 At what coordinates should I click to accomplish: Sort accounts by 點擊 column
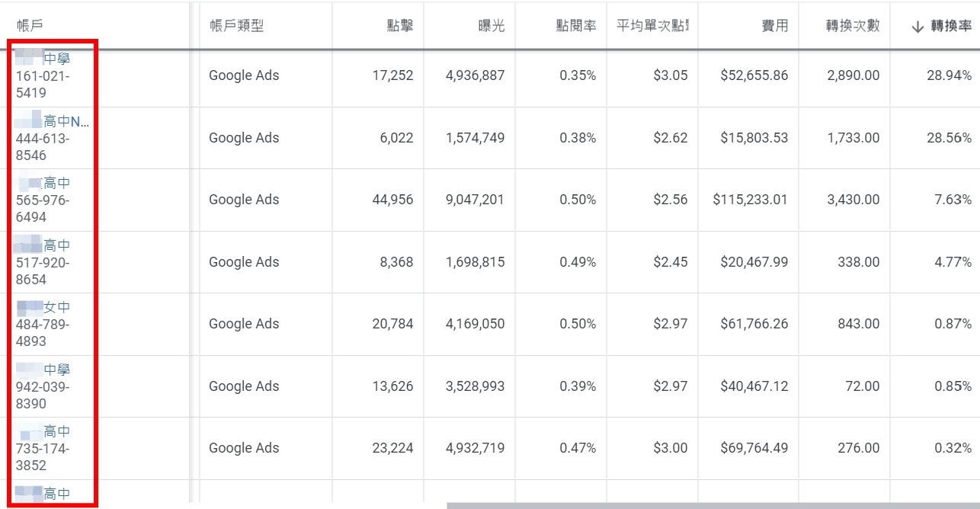400,26
